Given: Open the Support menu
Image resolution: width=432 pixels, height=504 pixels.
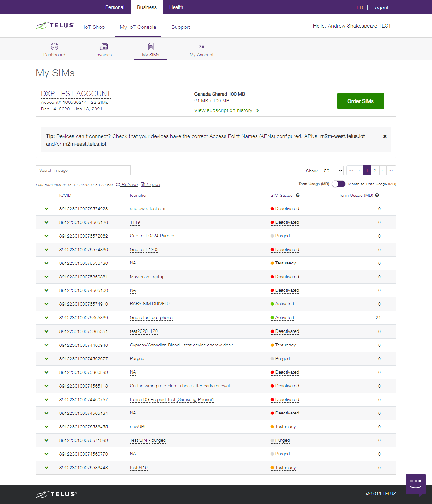Looking at the screenshot, I should [x=181, y=27].
